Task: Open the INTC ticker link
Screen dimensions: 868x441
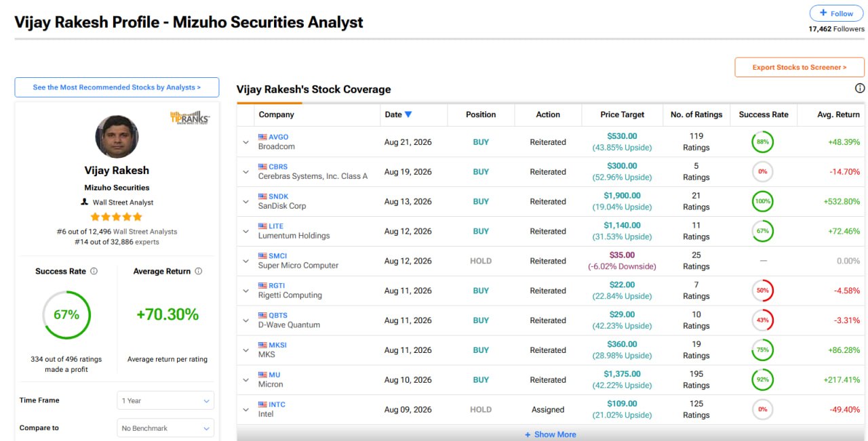Action: [277, 404]
